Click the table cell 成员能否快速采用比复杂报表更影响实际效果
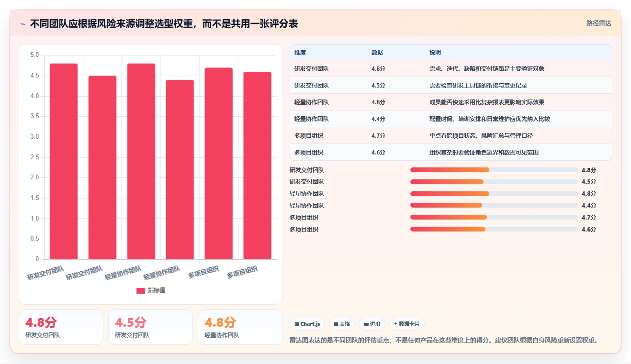Screen dimensions: 631x364 click(x=487, y=102)
